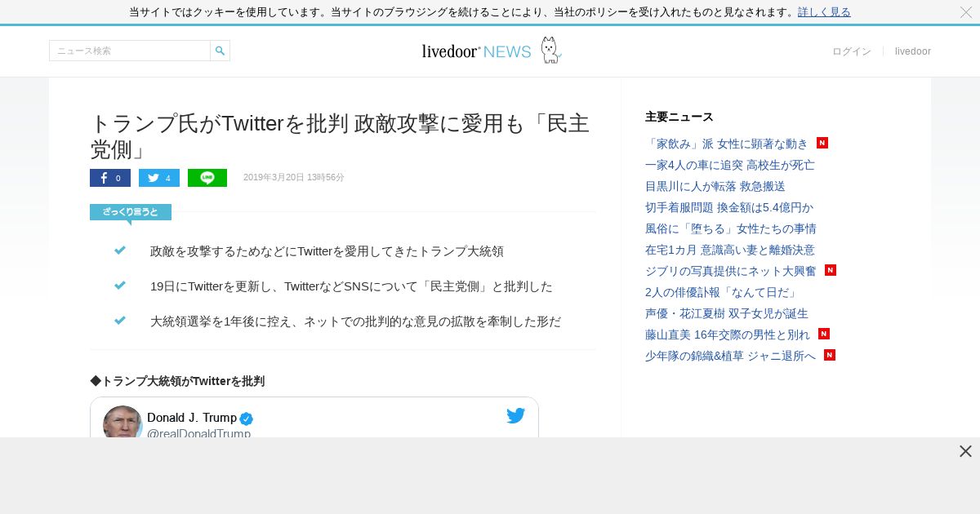Click the N badge beside ジブリの写真提供 headline

(x=831, y=270)
